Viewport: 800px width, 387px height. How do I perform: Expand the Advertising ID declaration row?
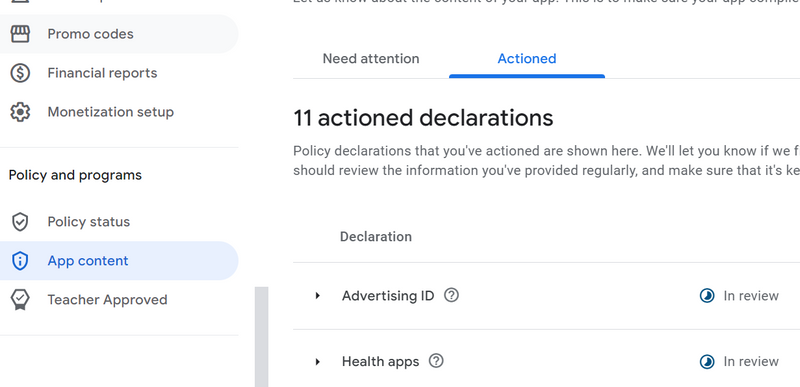coord(317,296)
